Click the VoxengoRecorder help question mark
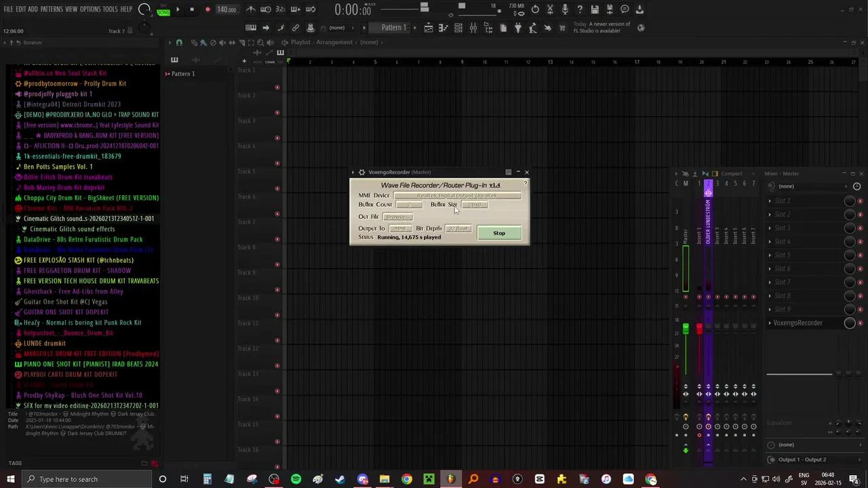The height and width of the screenshot is (488, 868). coord(525,184)
